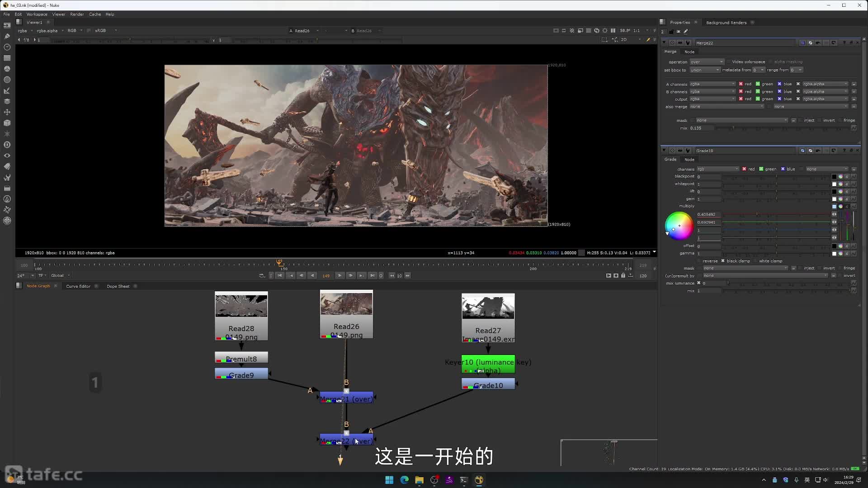Open the Transform nodes move icon

click(x=7, y=112)
